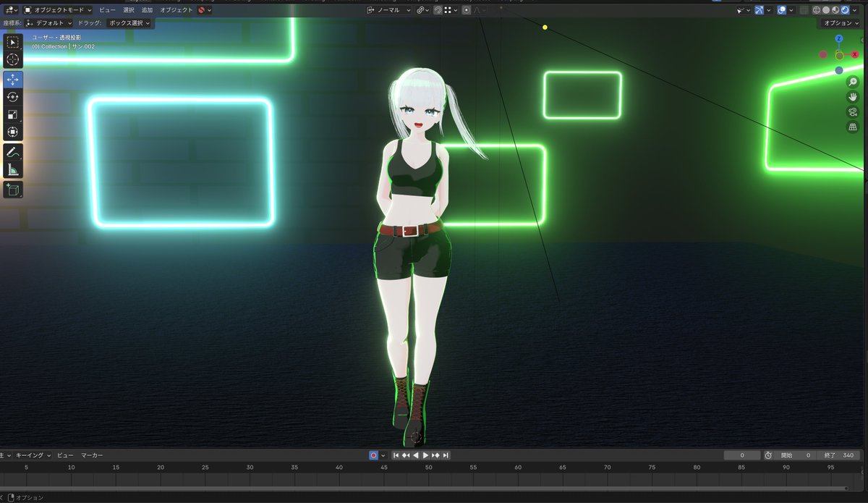
Task: Jump to previous keyframe
Action: point(406,455)
